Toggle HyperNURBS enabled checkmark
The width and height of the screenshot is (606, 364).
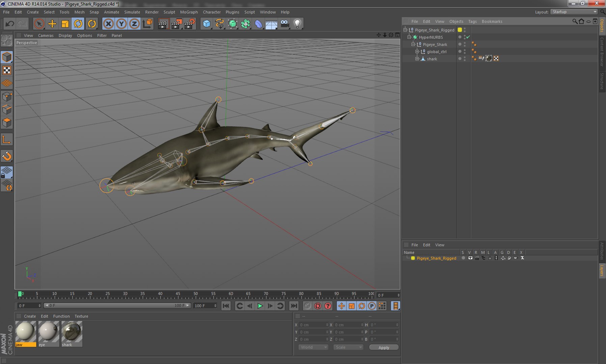(468, 37)
